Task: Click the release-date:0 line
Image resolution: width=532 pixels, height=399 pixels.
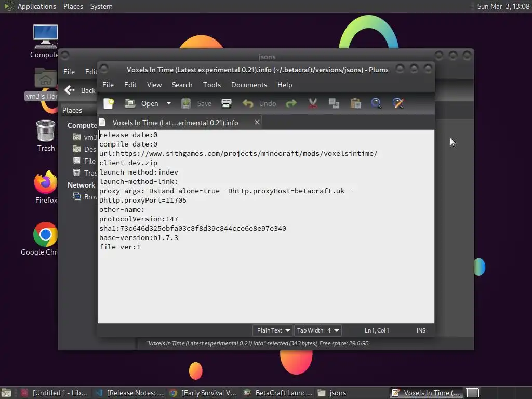Action: tap(128, 135)
